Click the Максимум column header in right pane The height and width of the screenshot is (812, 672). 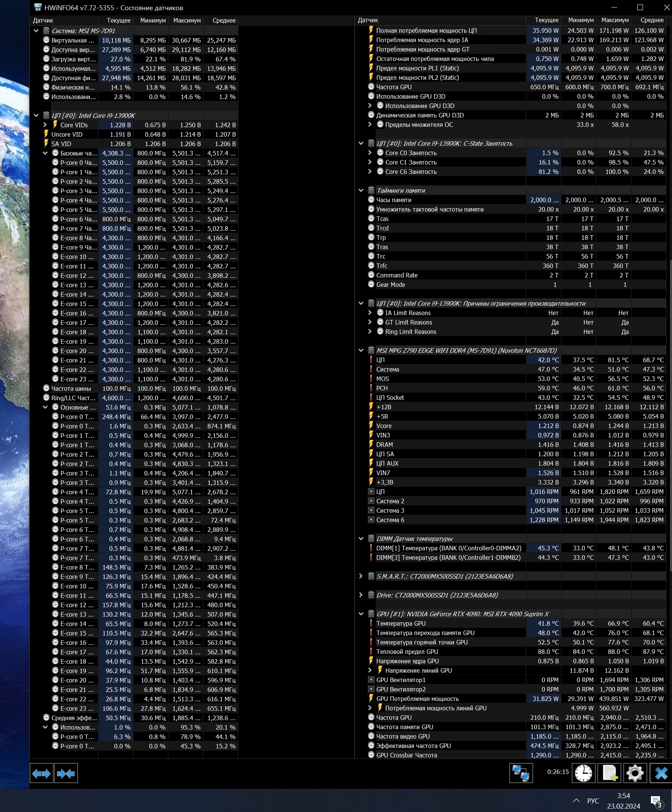[614, 20]
